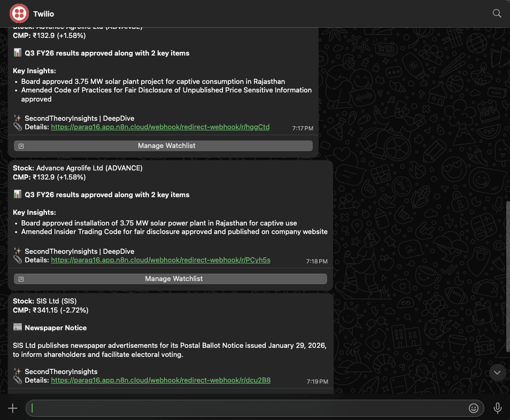510x420 pixels.
Task: Click 'Board approved 3.75 MW solar plant project' line
Action: coord(153,82)
